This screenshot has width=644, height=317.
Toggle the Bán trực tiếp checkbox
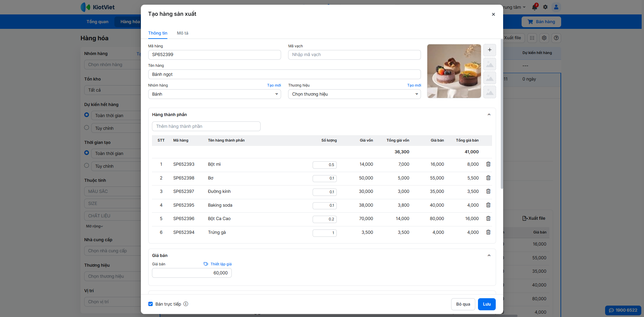tap(151, 304)
